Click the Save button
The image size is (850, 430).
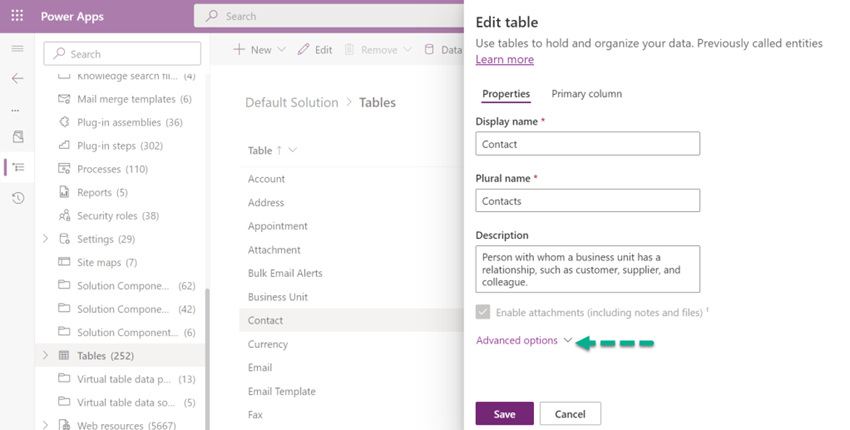pyautogui.click(x=504, y=414)
